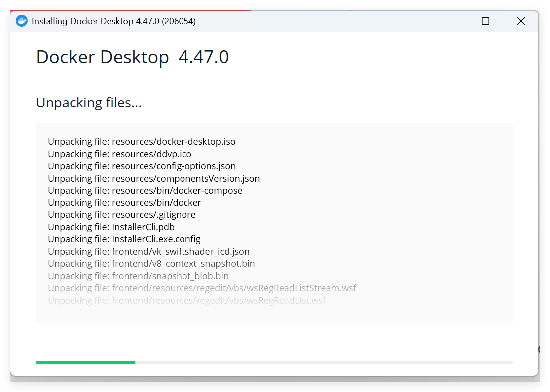Close the Docker Desktop installer window
Screen dimensions: 550x392
coord(521,21)
